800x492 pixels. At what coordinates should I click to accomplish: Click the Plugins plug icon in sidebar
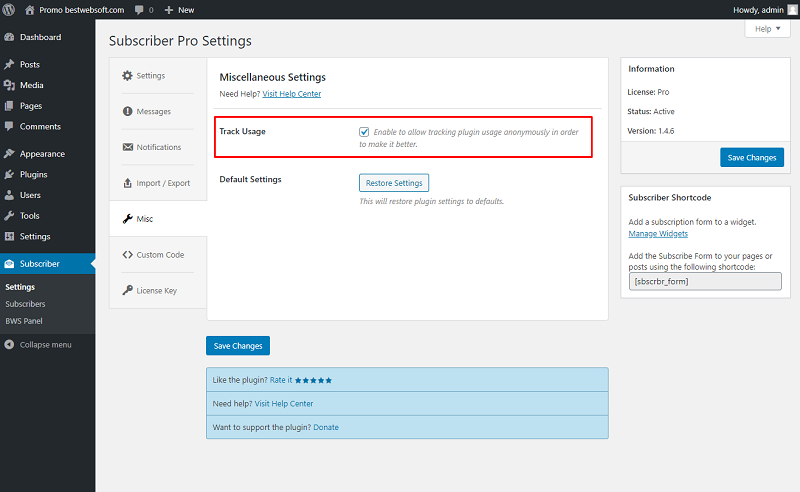point(9,175)
